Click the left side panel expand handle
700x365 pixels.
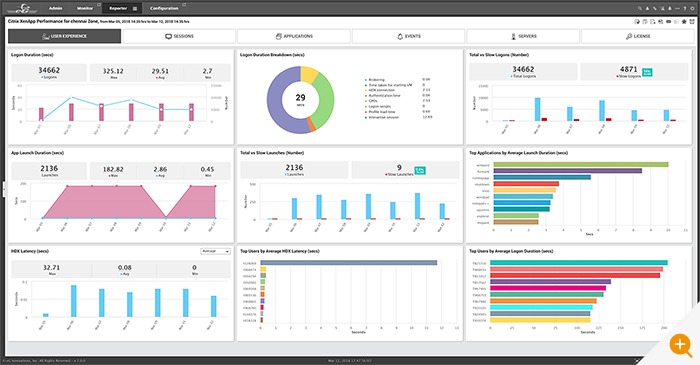coord(4,189)
